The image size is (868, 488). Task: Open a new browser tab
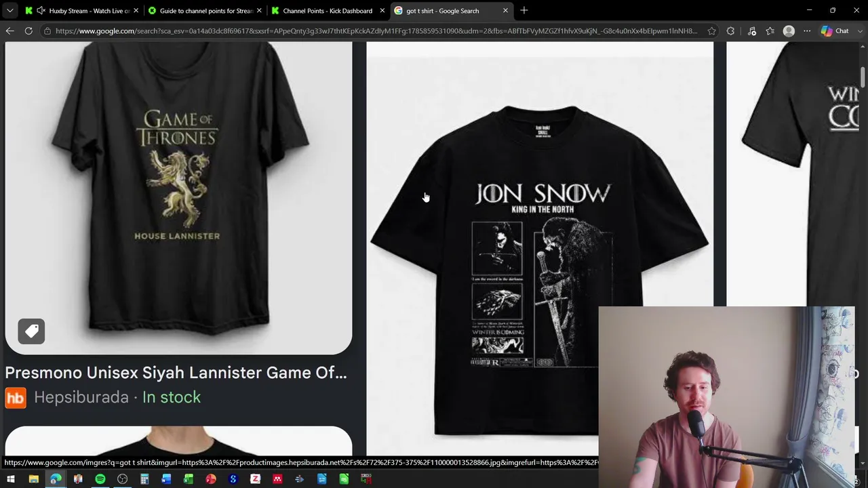tap(524, 11)
